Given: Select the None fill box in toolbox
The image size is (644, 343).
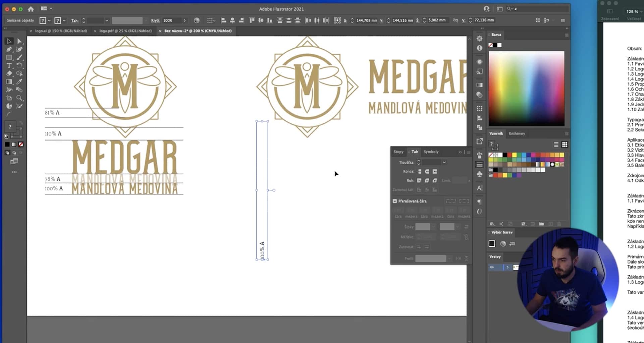Looking at the screenshot, I should pos(21,145).
